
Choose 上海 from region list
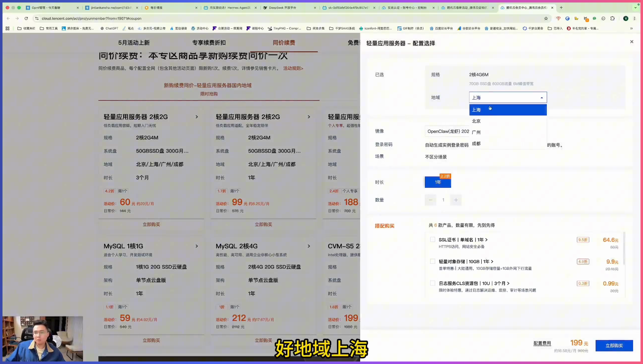coord(508,110)
